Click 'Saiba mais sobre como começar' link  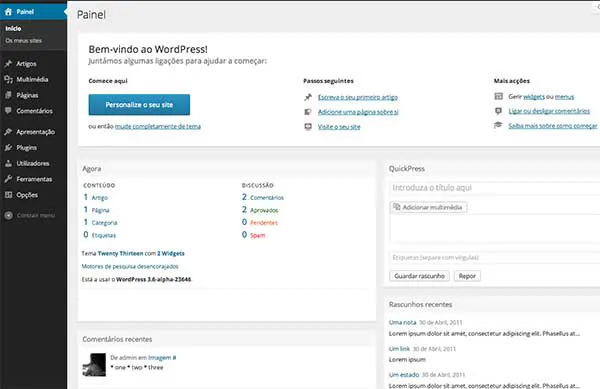(x=553, y=125)
